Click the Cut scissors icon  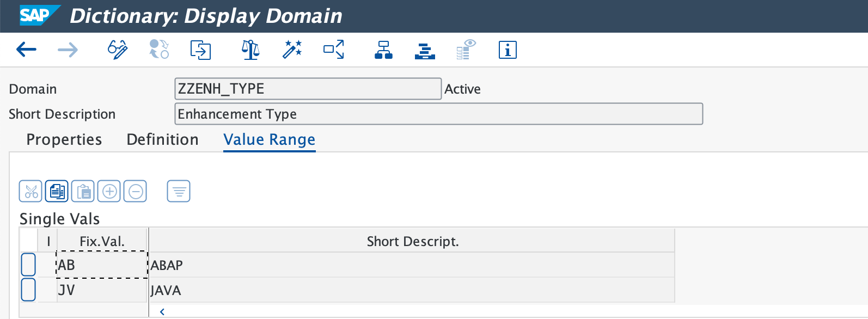click(x=30, y=192)
